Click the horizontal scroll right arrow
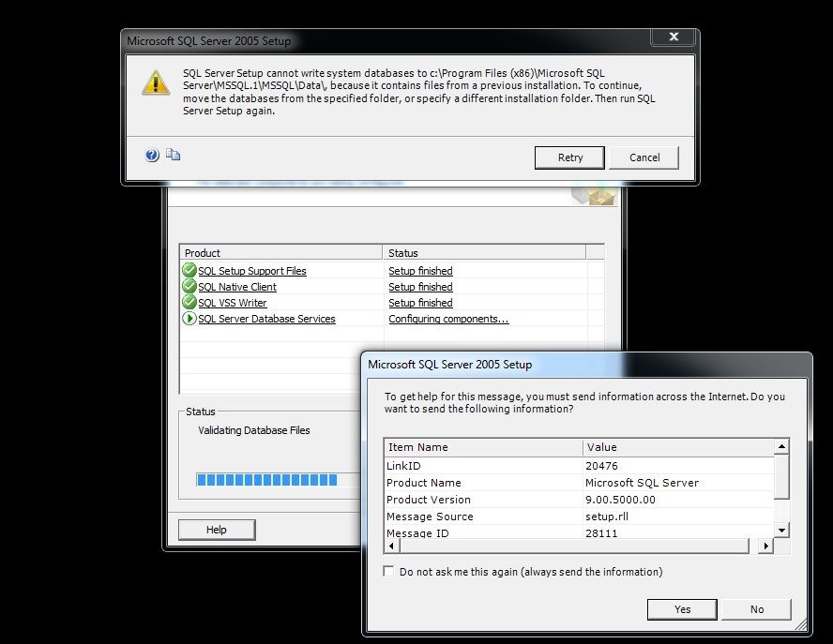This screenshot has width=833, height=644. coord(765,546)
